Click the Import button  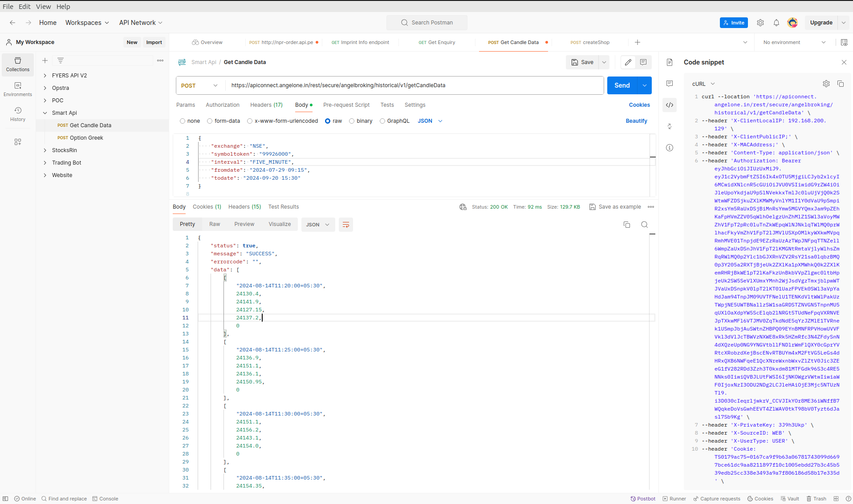[x=154, y=42]
